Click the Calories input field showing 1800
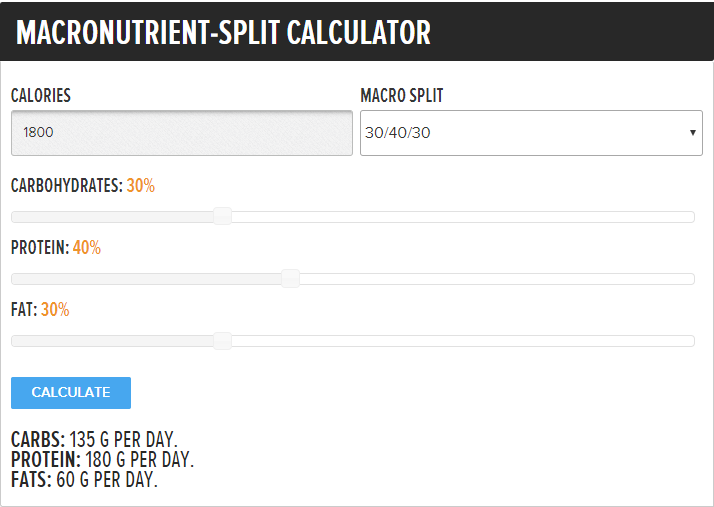This screenshot has width=714, height=507. tap(181, 132)
